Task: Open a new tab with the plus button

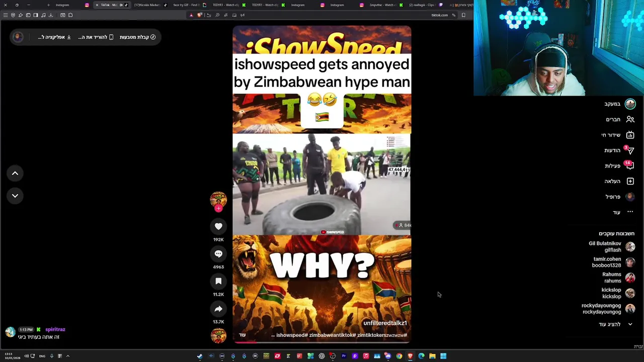Action: coord(48,5)
